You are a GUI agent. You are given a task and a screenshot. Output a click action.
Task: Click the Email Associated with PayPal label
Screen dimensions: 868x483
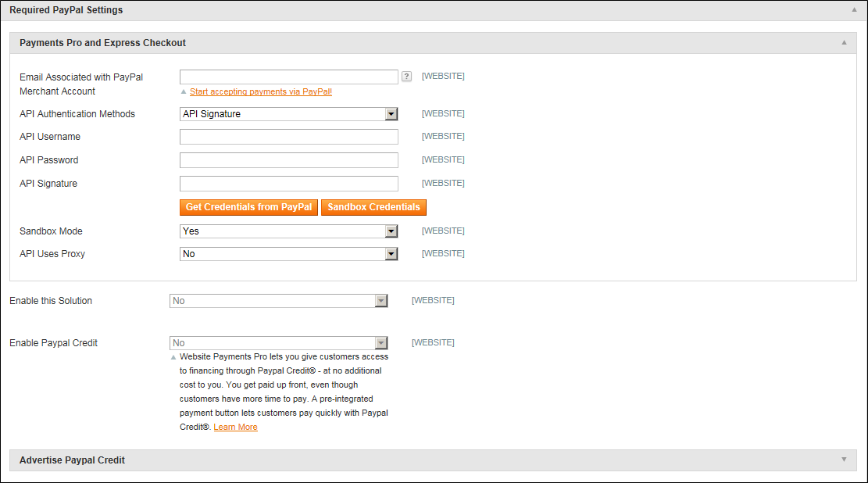click(80, 84)
